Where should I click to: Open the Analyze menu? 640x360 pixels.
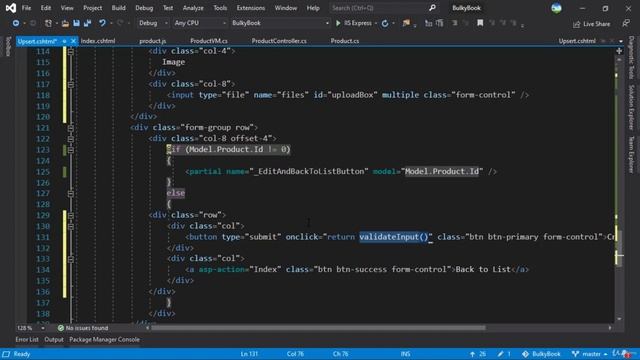(x=193, y=8)
